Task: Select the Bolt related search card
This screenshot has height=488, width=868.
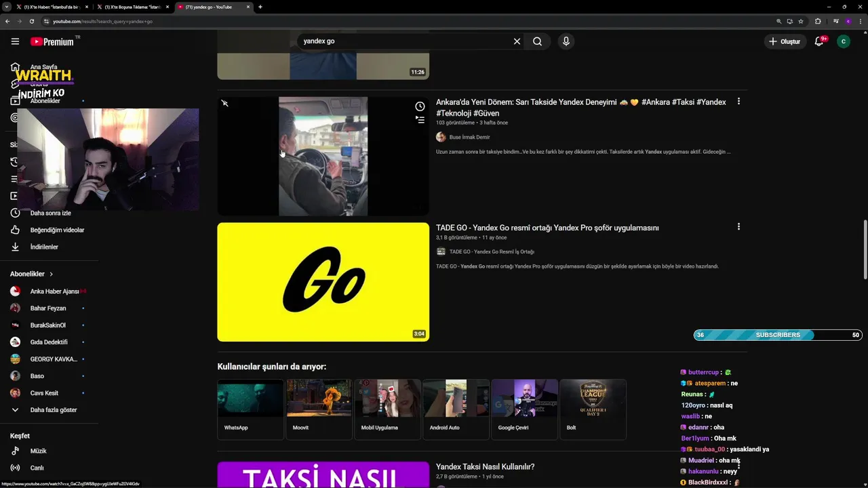Action: click(593, 409)
